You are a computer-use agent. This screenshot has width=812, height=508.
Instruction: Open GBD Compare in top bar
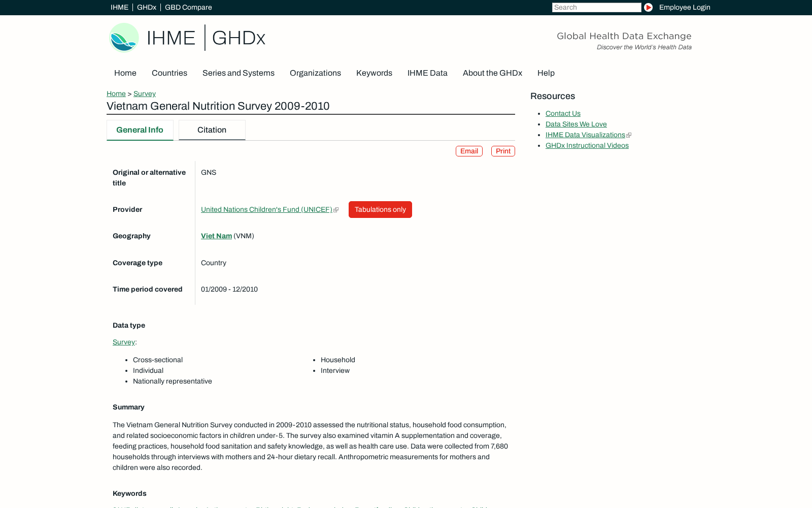188,7
